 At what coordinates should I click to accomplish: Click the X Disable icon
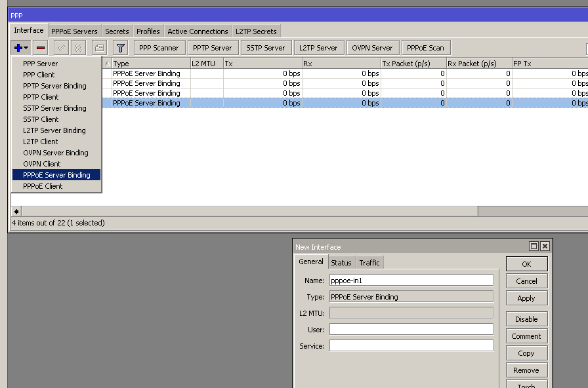78,48
